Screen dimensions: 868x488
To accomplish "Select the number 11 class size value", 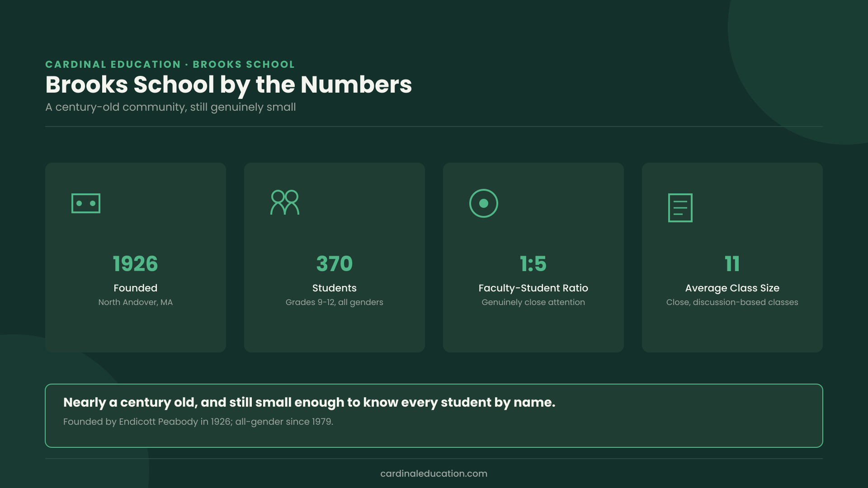I will (732, 264).
